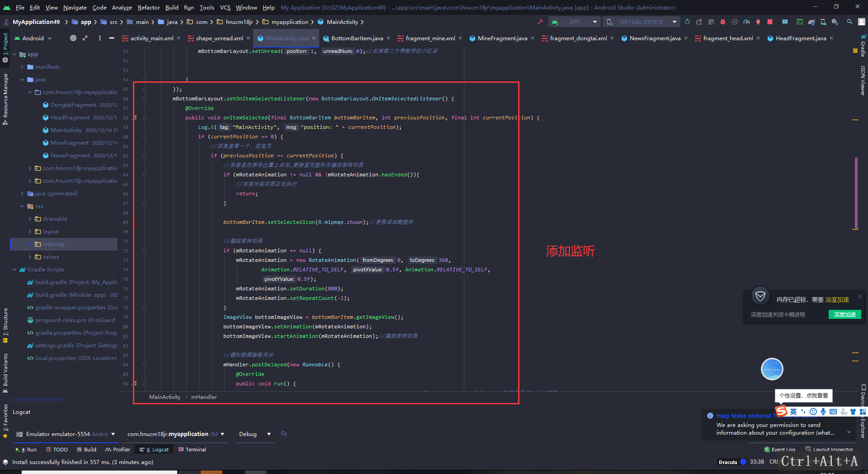This screenshot has width=868, height=474.
Task: Open Project panel options (three dots)
Action: pyautogui.click(x=100, y=38)
